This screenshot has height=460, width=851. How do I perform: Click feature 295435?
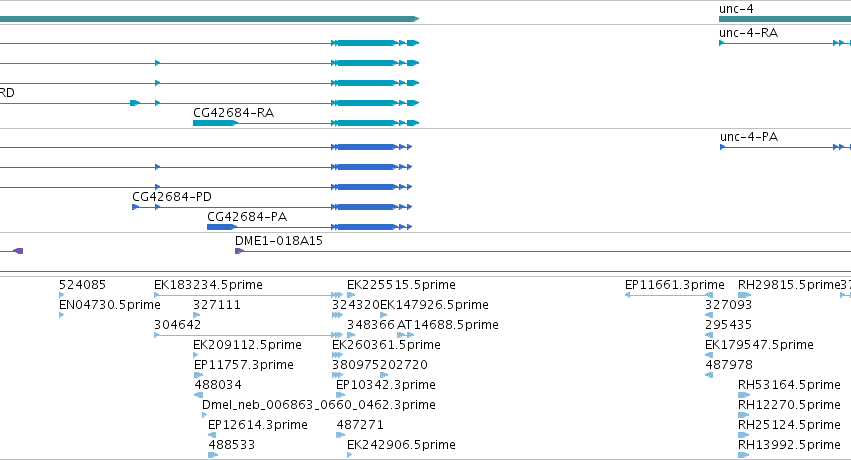[x=728, y=325]
